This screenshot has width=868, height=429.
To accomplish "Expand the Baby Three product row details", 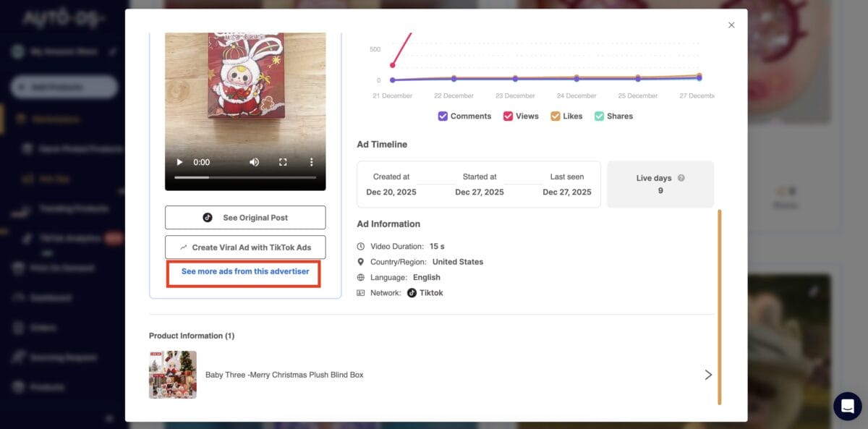I will tap(708, 375).
